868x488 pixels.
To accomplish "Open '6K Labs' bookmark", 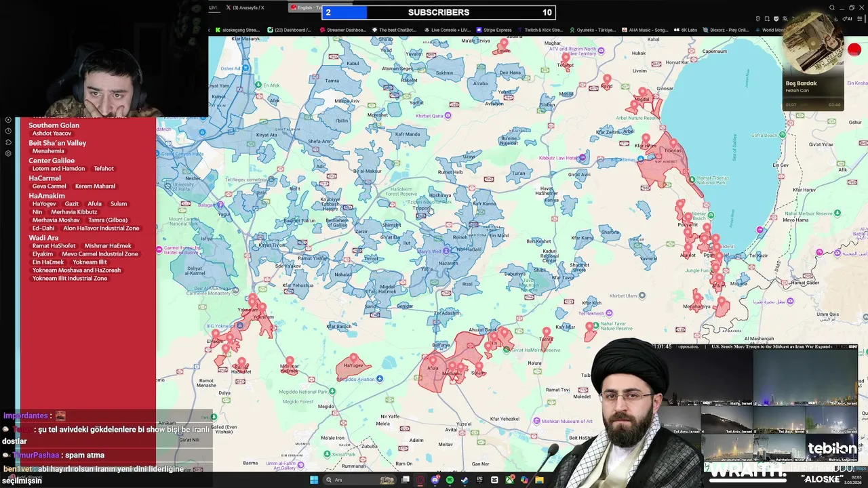I will 686,30.
